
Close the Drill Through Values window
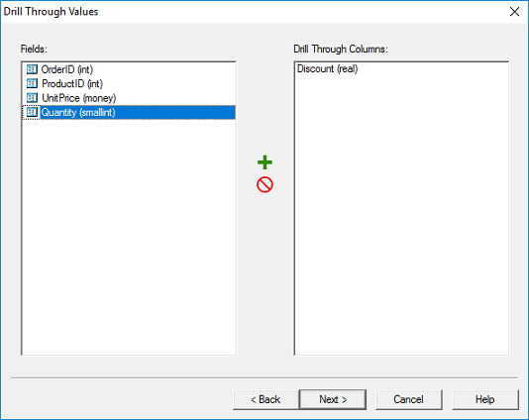pos(514,12)
